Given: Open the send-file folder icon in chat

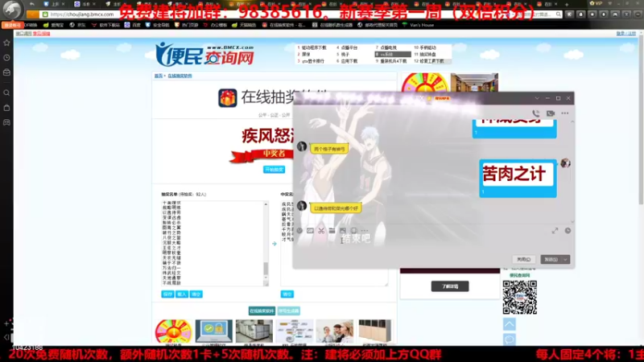Looking at the screenshot, I should (332, 231).
